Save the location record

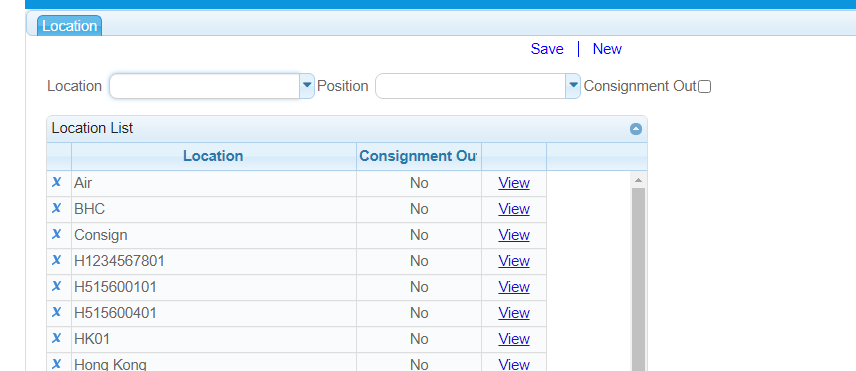(x=547, y=49)
